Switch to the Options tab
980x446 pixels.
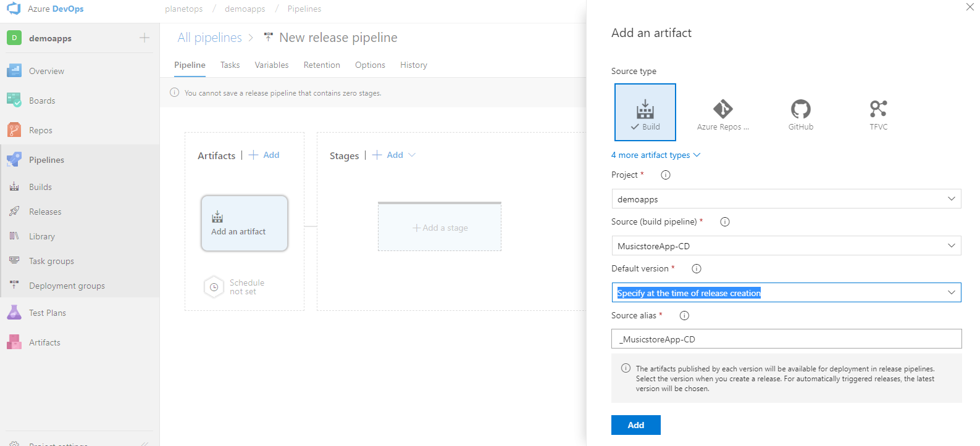click(x=370, y=65)
